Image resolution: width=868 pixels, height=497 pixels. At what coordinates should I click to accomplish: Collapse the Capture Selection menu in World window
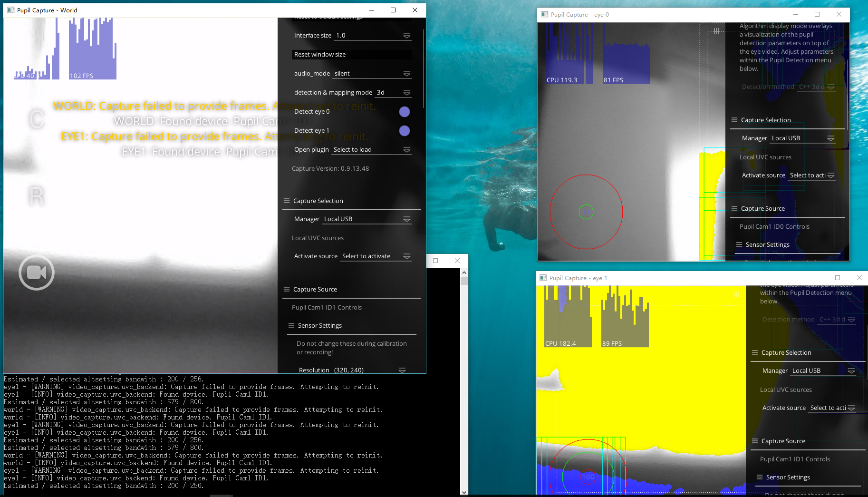[318, 201]
